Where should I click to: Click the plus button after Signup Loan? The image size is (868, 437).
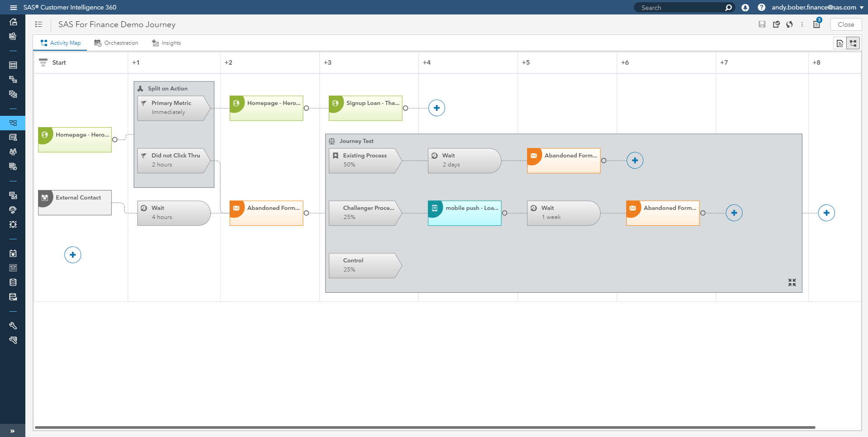436,108
